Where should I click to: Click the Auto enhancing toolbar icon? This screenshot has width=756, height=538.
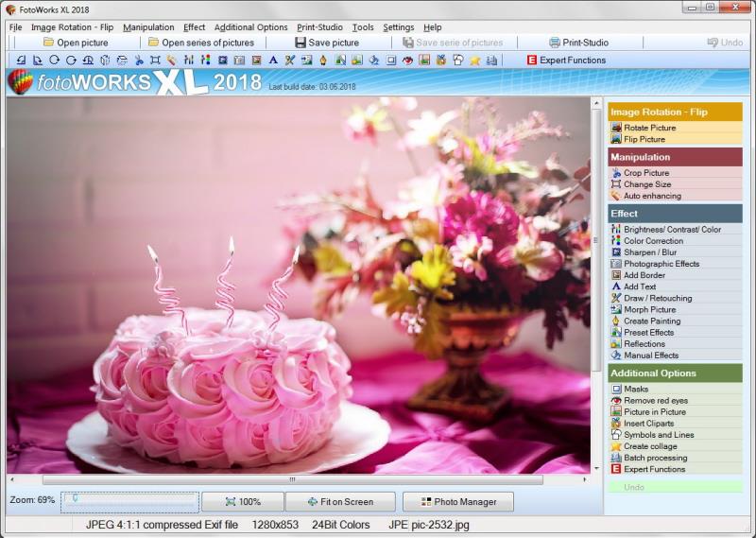point(171,60)
